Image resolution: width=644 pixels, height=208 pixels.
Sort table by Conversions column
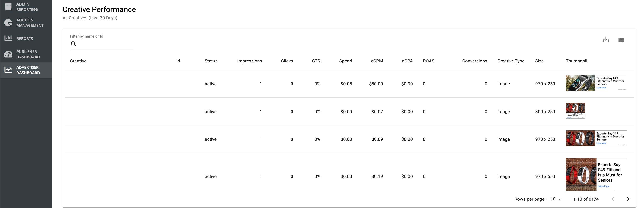pos(474,61)
